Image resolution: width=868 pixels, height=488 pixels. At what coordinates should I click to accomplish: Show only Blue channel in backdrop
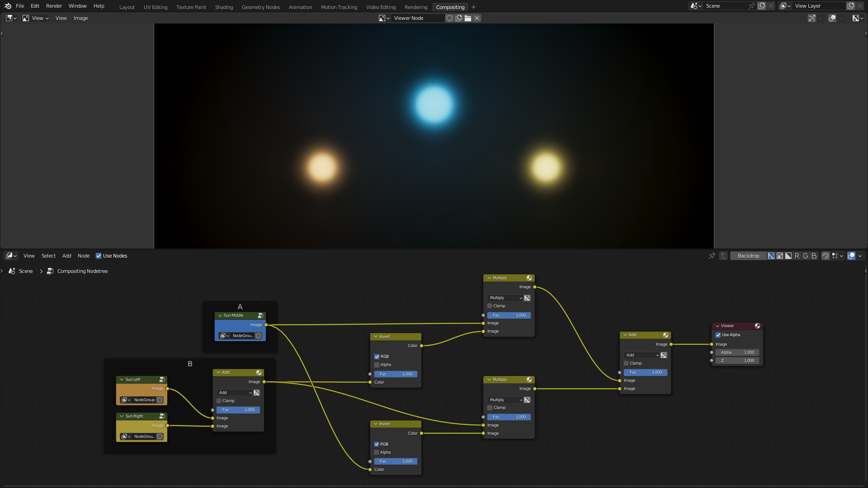[814, 256]
